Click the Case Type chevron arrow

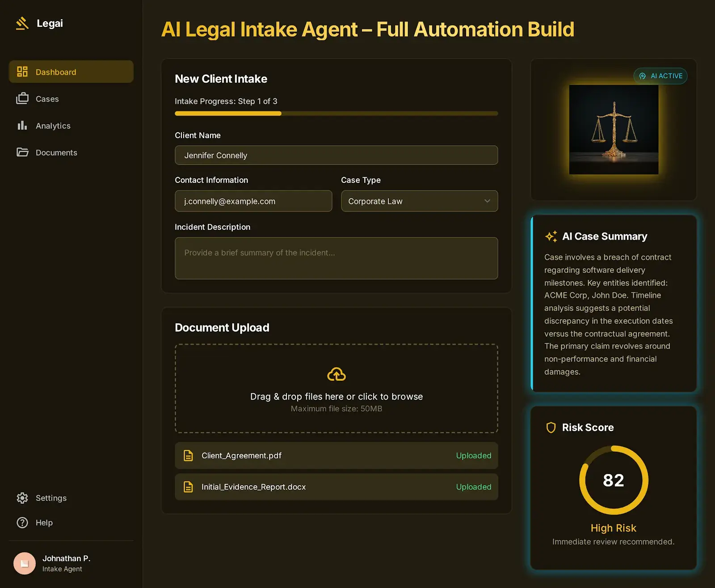click(x=487, y=201)
